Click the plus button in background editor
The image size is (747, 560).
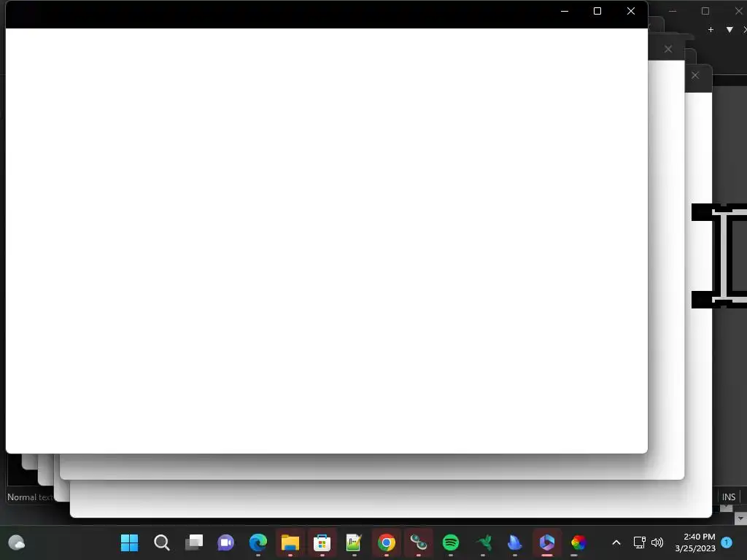(x=711, y=29)
